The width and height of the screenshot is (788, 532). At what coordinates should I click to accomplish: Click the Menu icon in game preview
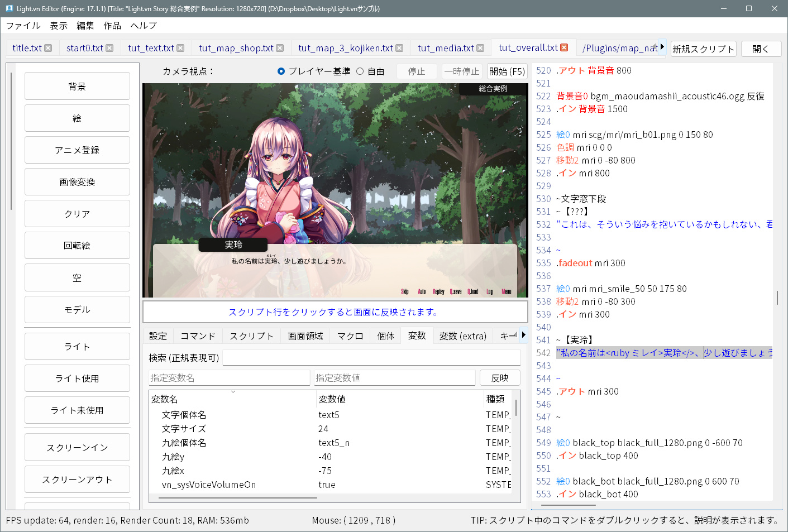(x=507, y=291)
